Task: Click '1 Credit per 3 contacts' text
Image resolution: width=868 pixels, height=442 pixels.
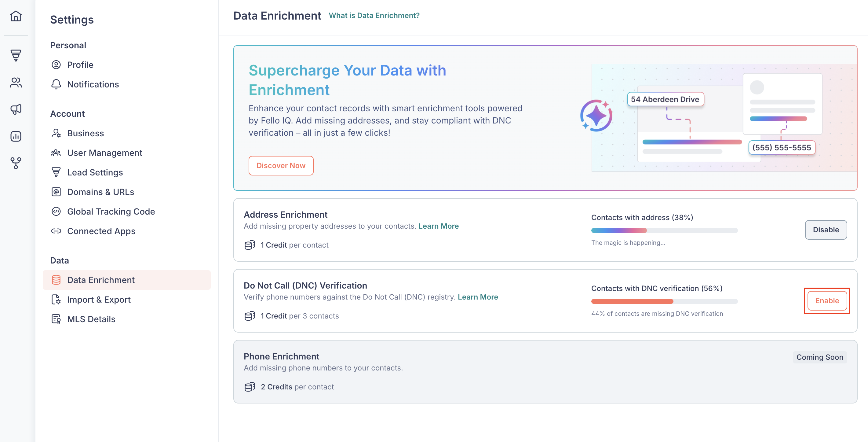Action: [x=300, y=316]
